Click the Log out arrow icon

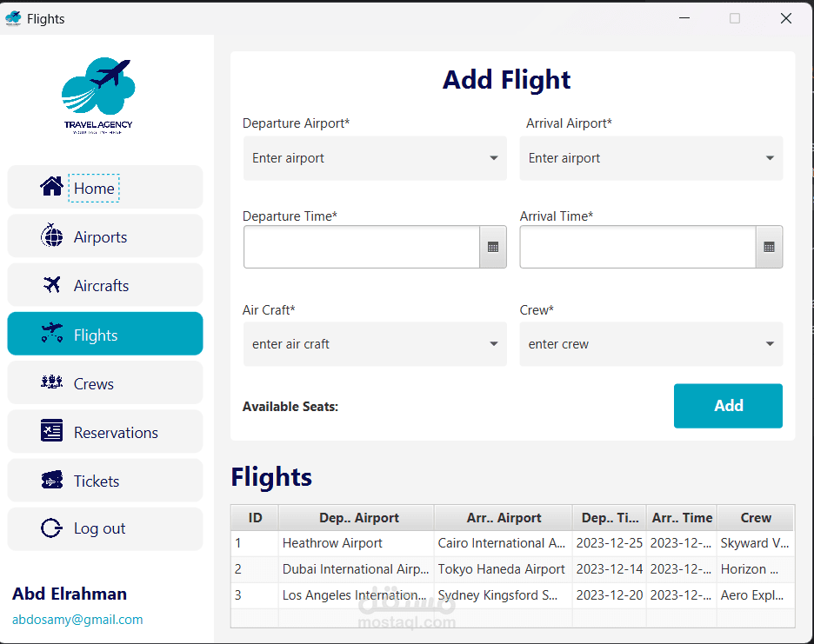(51, 528)
